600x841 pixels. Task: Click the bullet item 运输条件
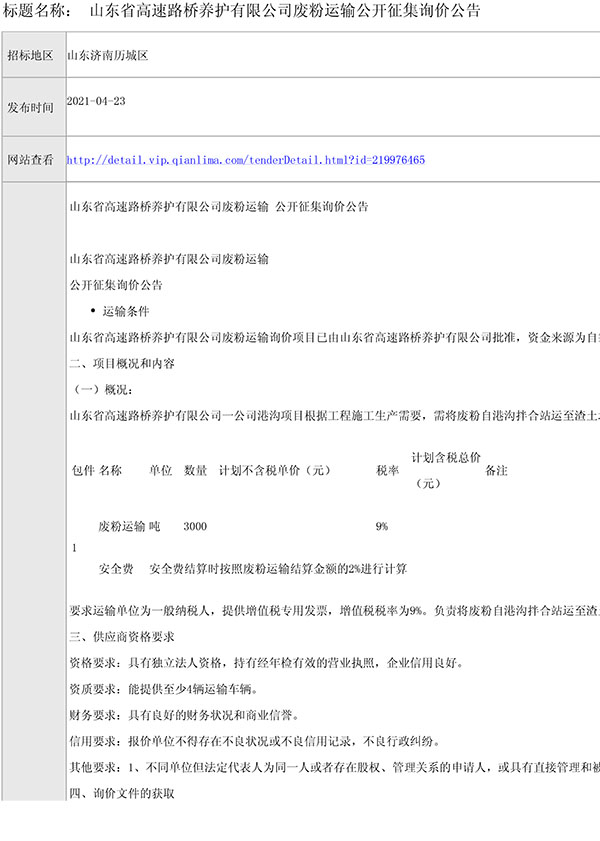click(x=126, y=311)
